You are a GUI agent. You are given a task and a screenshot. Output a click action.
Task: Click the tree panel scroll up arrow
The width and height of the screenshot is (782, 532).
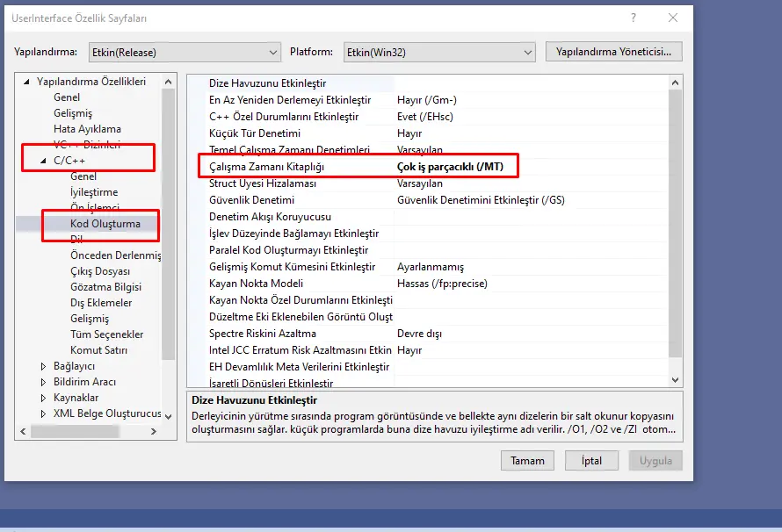click(168, 82)
